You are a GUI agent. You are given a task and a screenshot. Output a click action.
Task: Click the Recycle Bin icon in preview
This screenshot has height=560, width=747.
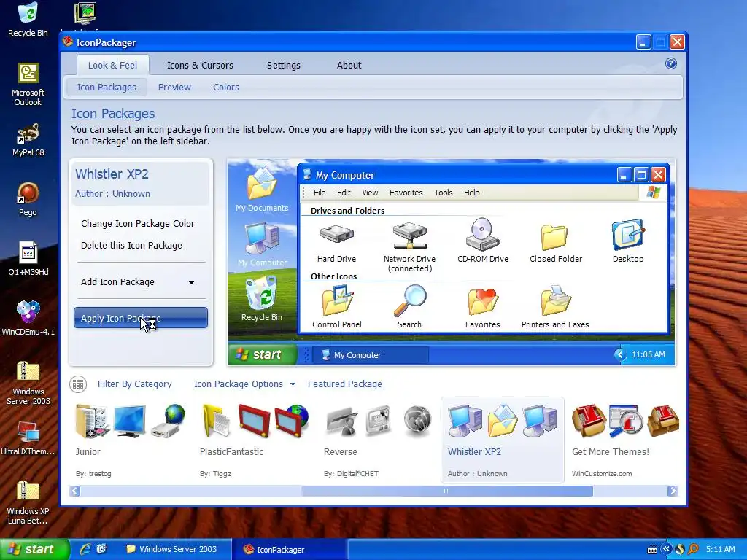262,292
